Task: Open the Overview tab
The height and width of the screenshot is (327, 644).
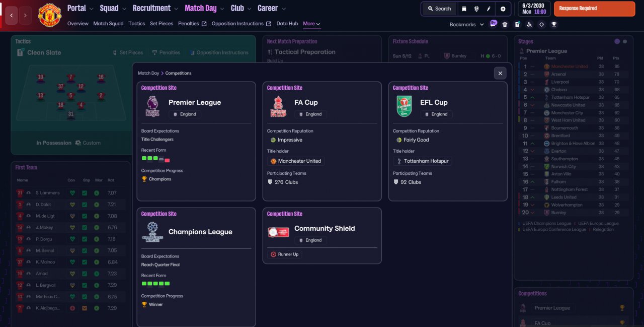Action: coord(77,24)
